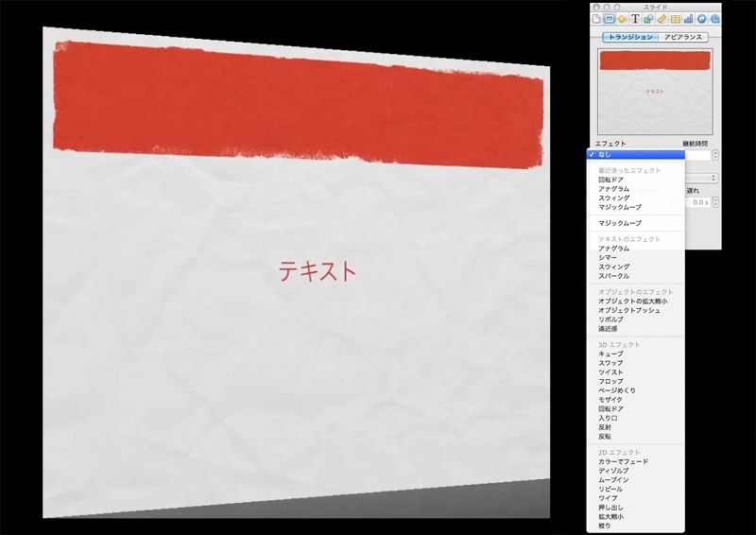The height and width of the screenshot is (535, 756).
Task: Open the Text inspector T icon
Action: pos(635,18)
